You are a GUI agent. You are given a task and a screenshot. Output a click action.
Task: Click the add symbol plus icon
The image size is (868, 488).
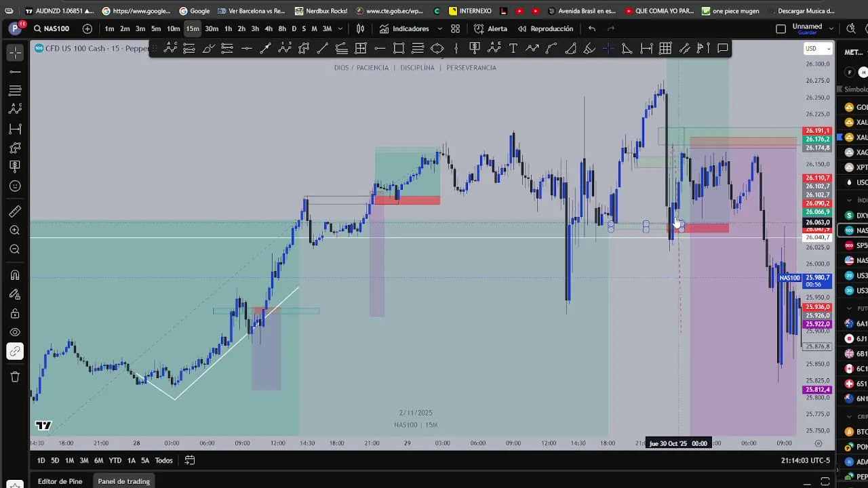point(87,28)
